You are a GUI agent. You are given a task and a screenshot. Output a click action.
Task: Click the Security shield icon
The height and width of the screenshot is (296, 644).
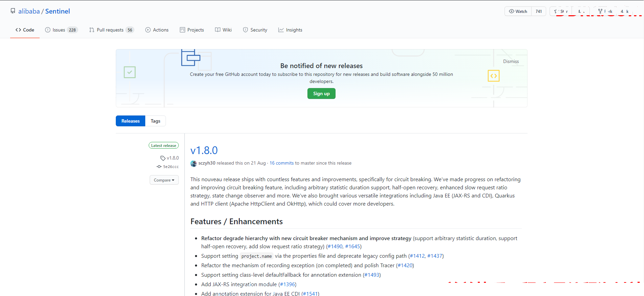[x=245, y=30]
